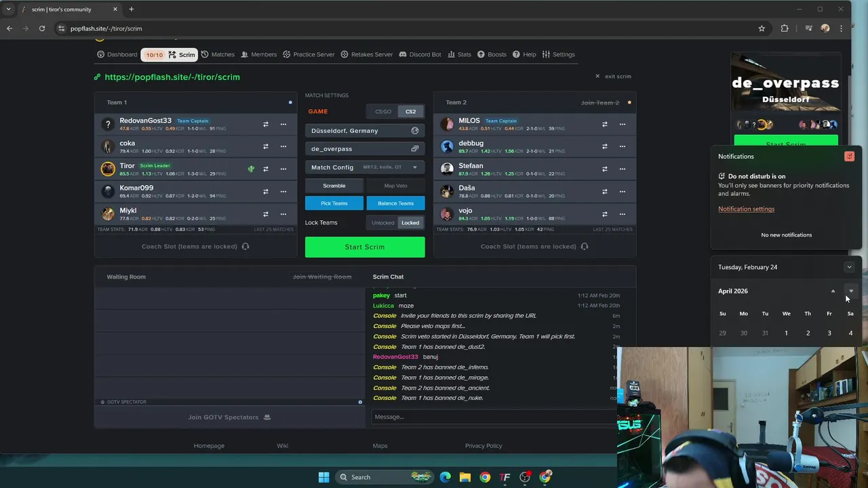Collapse calendar with date header chevron
The image size is (868, 488).
point(849,267)
